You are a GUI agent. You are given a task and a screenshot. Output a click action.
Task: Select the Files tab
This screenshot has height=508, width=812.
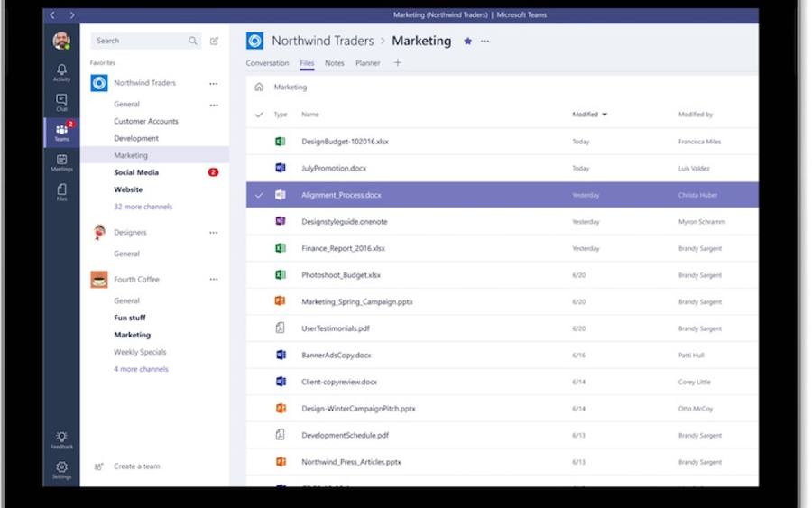pyautogui.click(x=307, y=63)
